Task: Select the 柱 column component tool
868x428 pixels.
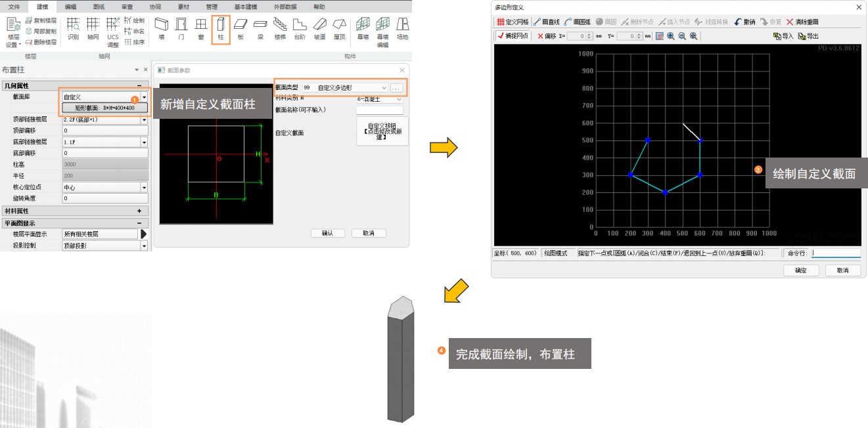Action: pyautogui.click(x=221, y=30)
